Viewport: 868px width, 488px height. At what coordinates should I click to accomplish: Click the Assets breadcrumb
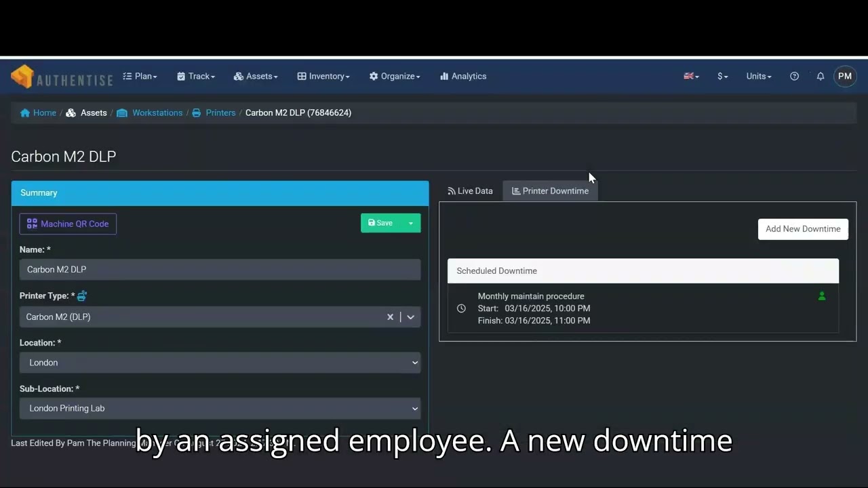(86, 113)
